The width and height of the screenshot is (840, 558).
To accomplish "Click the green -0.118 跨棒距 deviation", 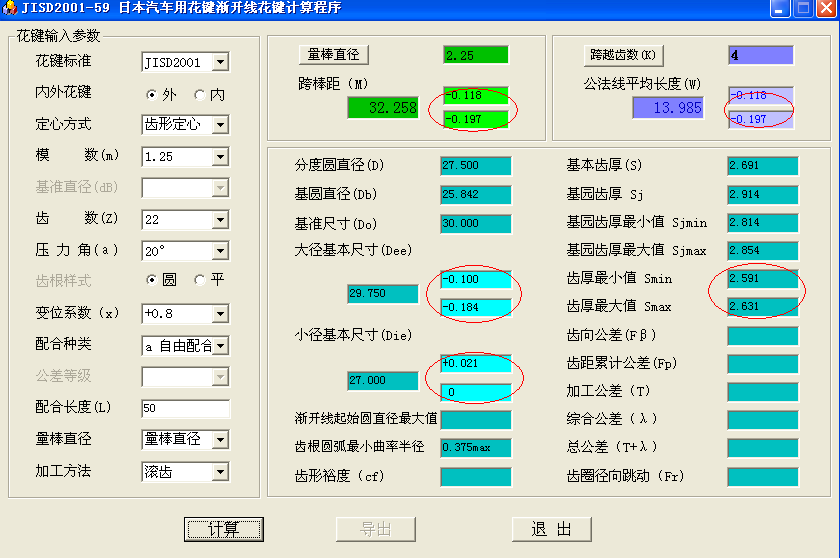I will pyautogui.click(x=476, y=95).
